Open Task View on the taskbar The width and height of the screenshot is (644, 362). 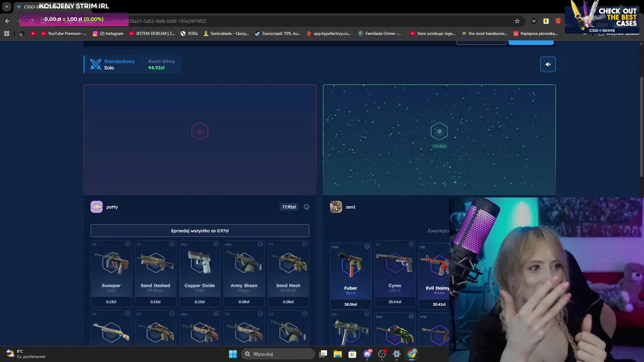[x=324, y=354]
